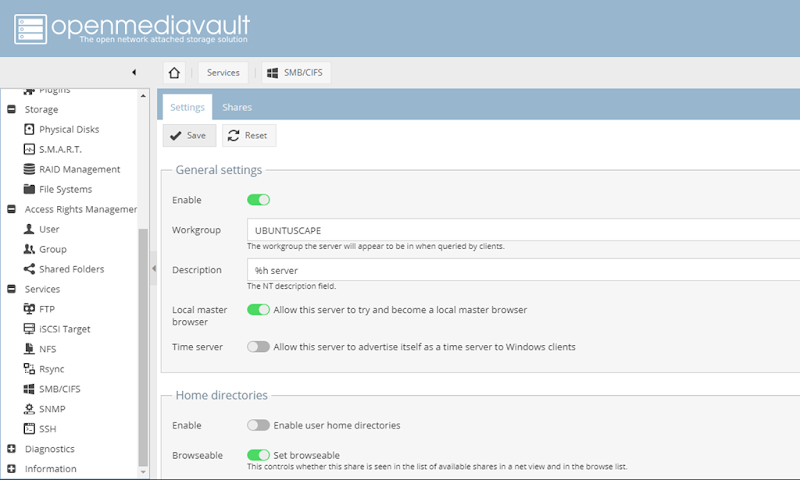The image size is (800, 480).
Task: Click the Group people icon
Action: tap(29, 249)
